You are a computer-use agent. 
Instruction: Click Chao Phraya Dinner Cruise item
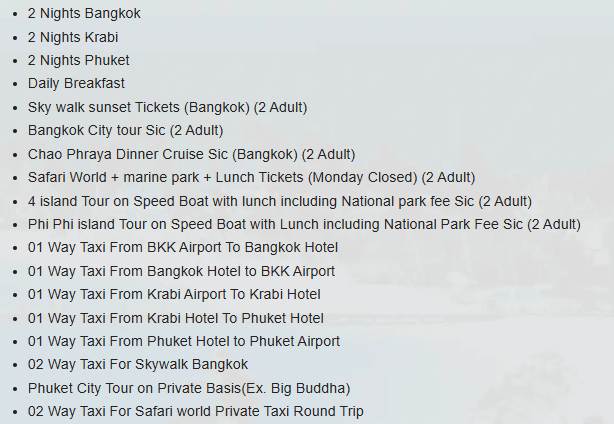[191, 154]
